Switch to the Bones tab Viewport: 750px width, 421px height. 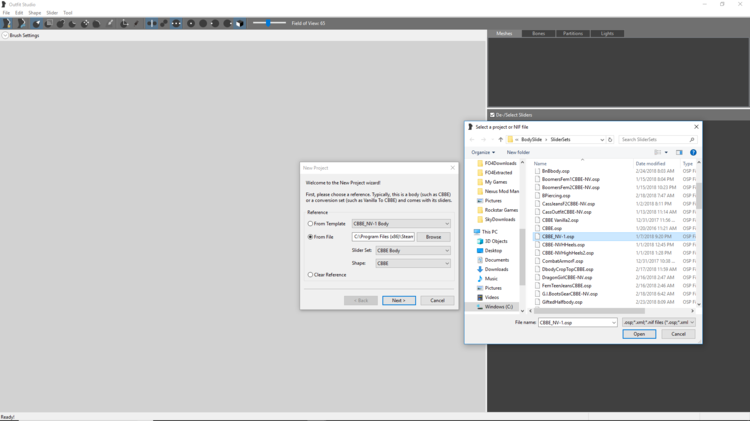pyautogui.click(x=539, y=33)
